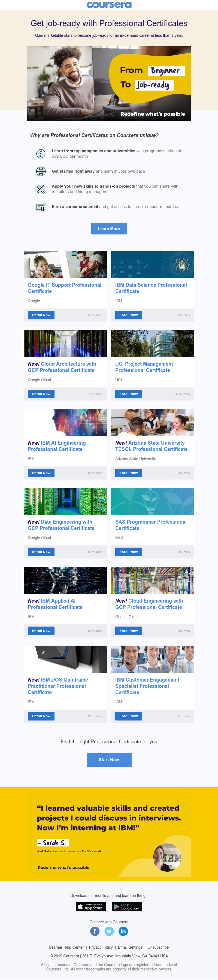Click 'Find the right Professional Certificate' text
Viewport: 218px width, 980px height.
click(x=109, y=741)
